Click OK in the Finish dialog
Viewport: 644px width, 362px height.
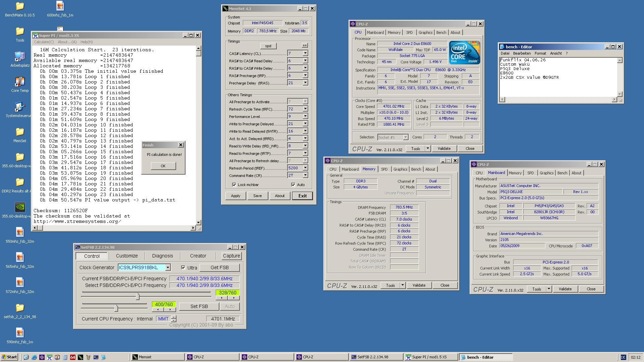pos(163,166)
